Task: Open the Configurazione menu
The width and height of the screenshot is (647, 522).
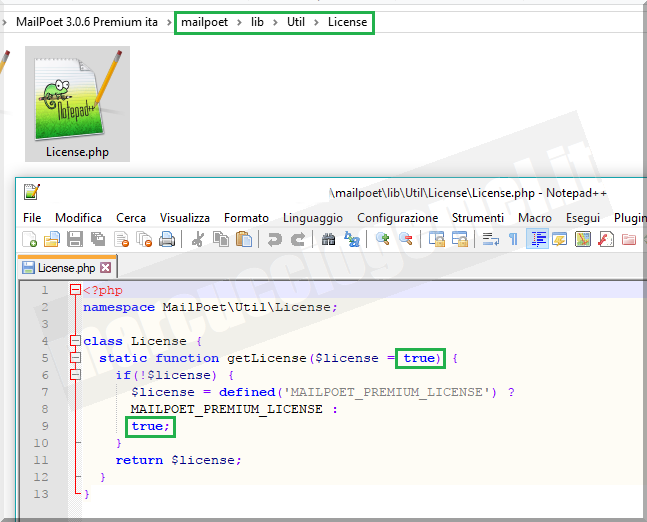Action: (397, 217)
